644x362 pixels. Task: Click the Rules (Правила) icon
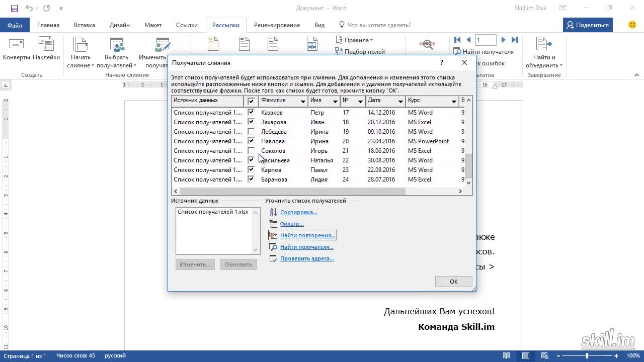click(339, 40)
